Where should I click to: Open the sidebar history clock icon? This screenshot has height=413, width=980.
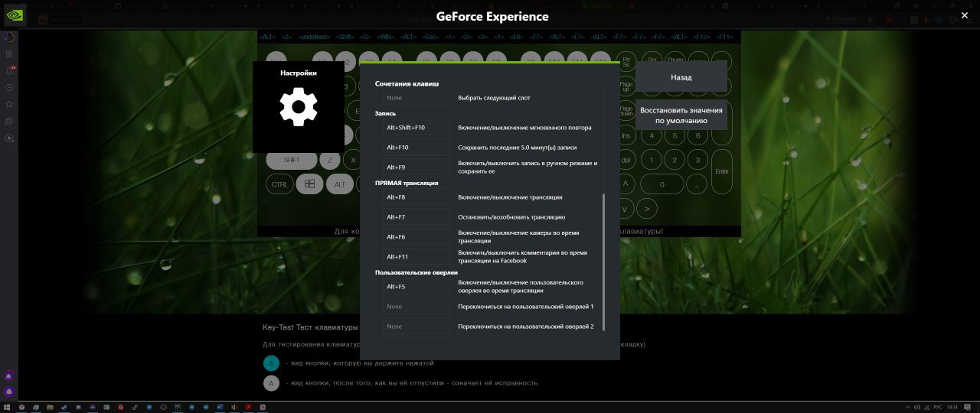coord(9,87)
